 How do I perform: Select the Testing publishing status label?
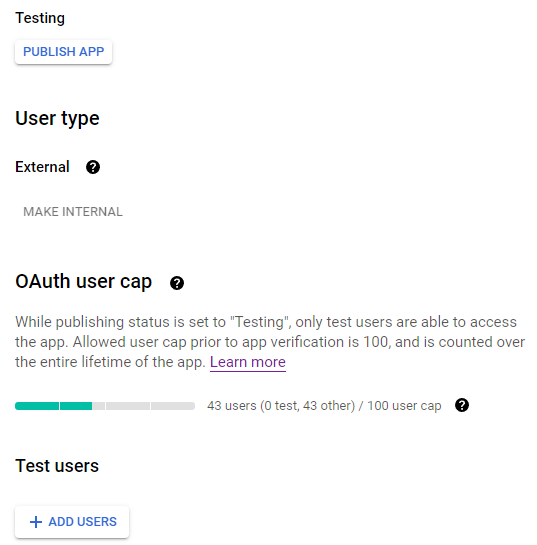(x=40, y=18)
